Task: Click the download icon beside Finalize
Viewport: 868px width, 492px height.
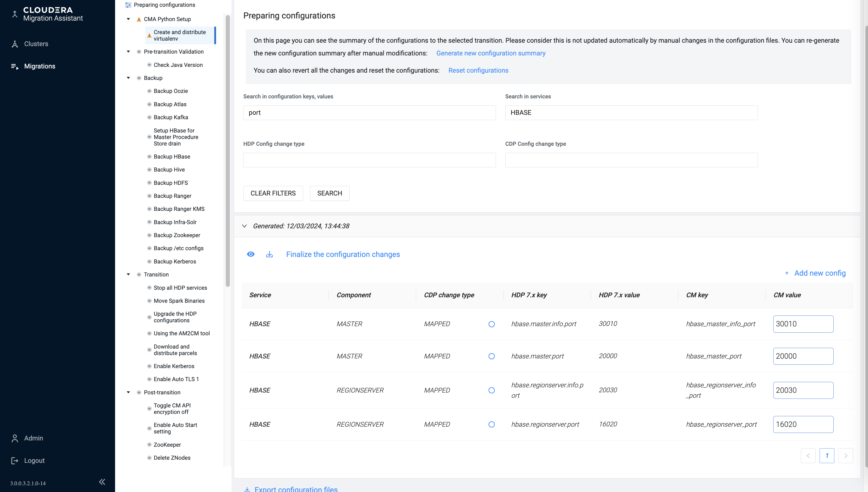Action: pyautogui.click(x=269, y=254)
